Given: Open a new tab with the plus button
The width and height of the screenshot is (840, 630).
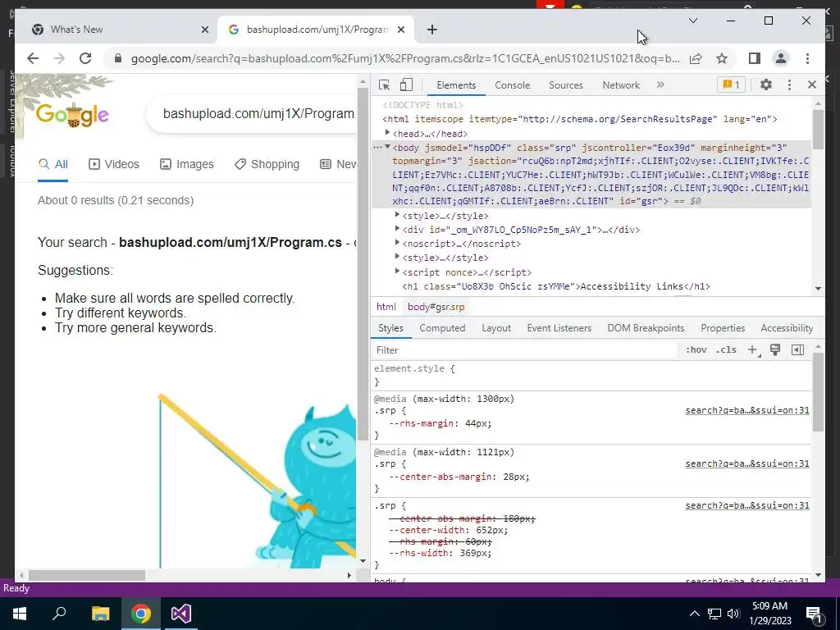Looking at the screenshot, I should tap(432, 30).
